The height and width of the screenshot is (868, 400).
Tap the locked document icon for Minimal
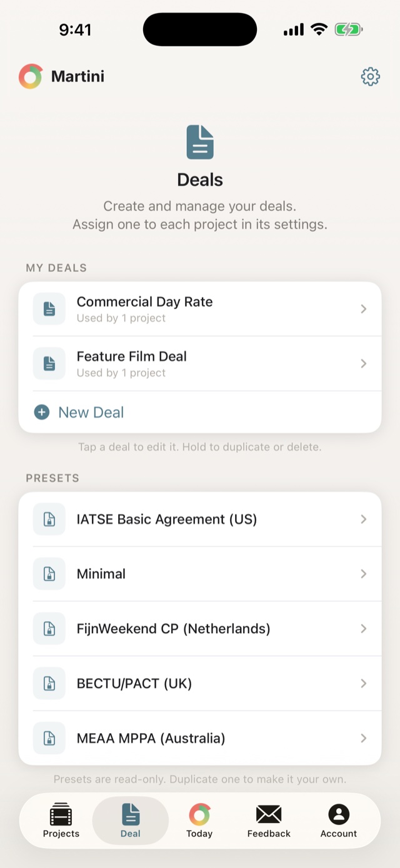click(49, 574)
